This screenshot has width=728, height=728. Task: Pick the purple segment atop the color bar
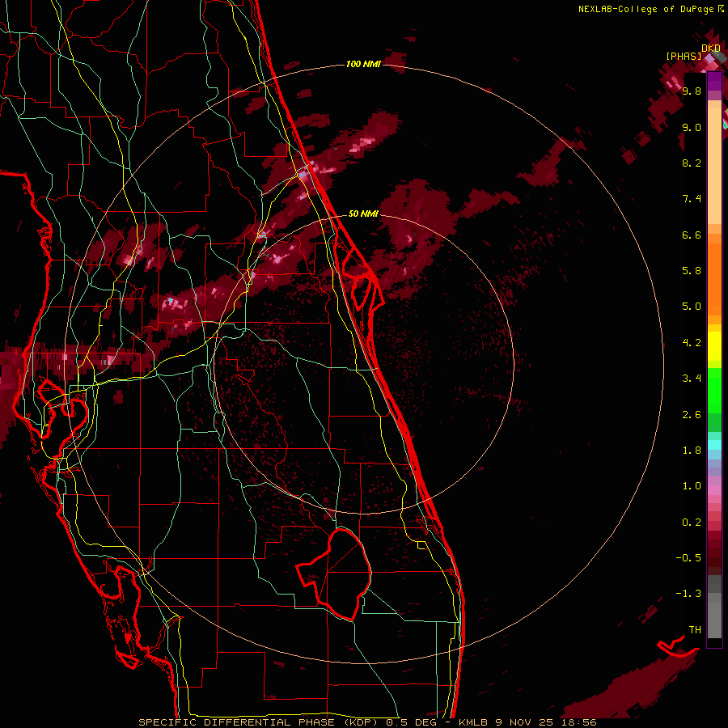(714, 81)
